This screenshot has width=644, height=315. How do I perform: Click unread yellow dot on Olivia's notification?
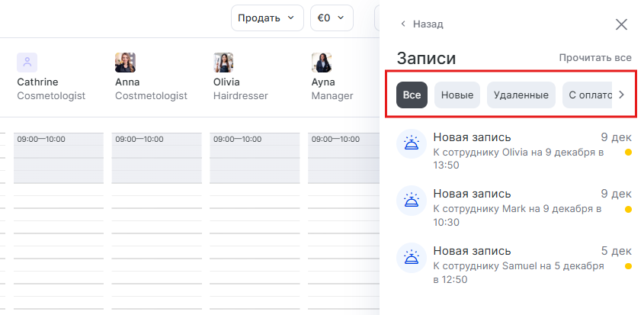point(628,153)
